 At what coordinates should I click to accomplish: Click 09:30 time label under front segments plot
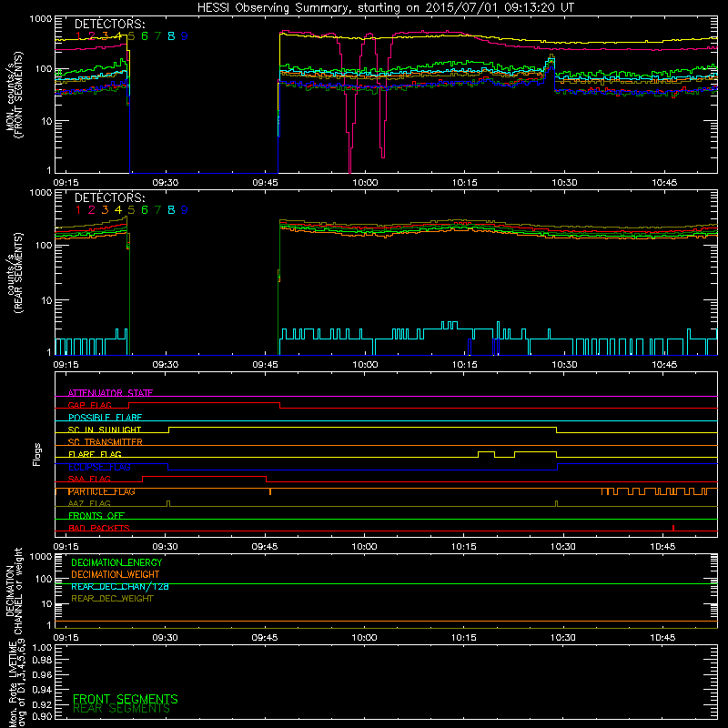click(166, 183)
